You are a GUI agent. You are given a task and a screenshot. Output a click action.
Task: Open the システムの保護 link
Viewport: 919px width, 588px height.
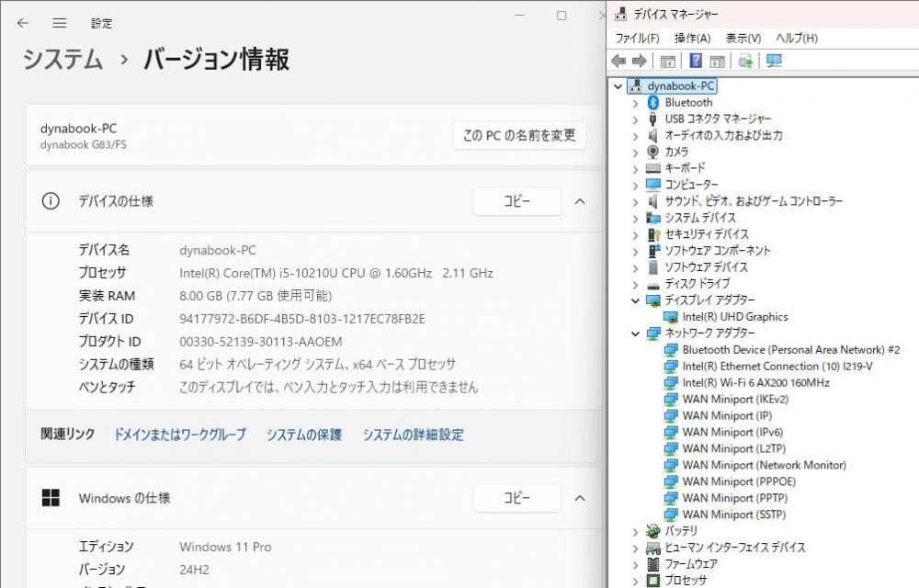(x=304, y=435)
